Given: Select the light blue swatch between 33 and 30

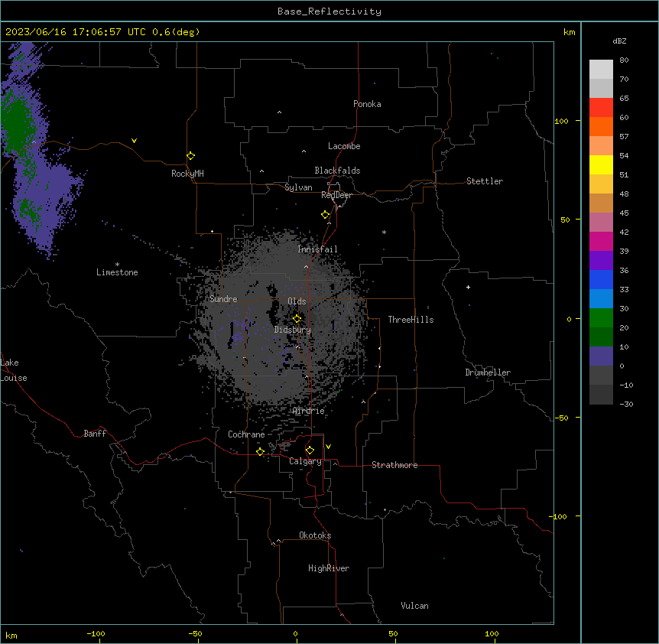Looking at the screenshot, I should 601,299.
